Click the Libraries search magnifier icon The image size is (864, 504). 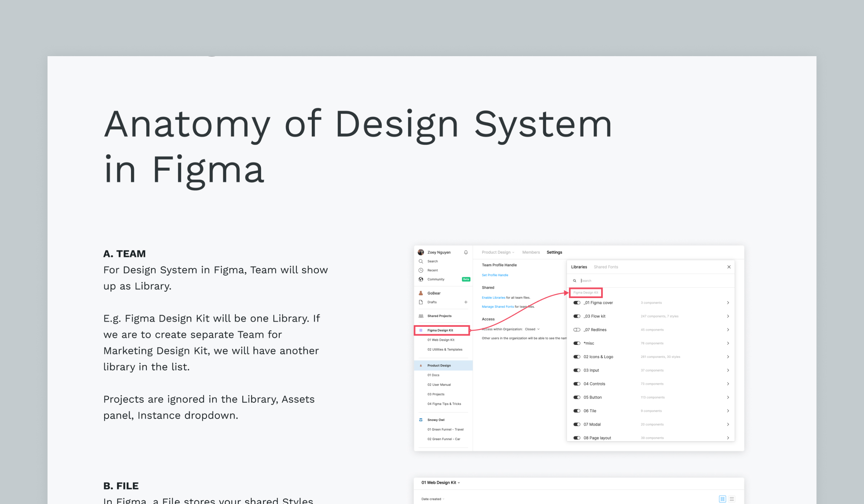click(575, 281)
